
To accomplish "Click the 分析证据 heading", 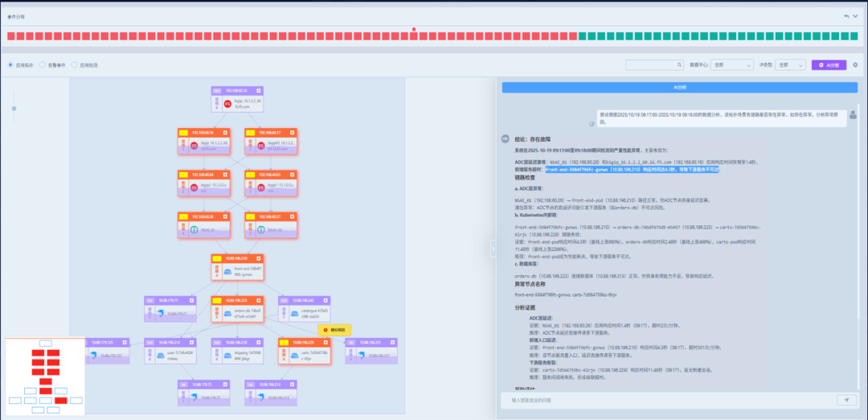I will point(525,307).
